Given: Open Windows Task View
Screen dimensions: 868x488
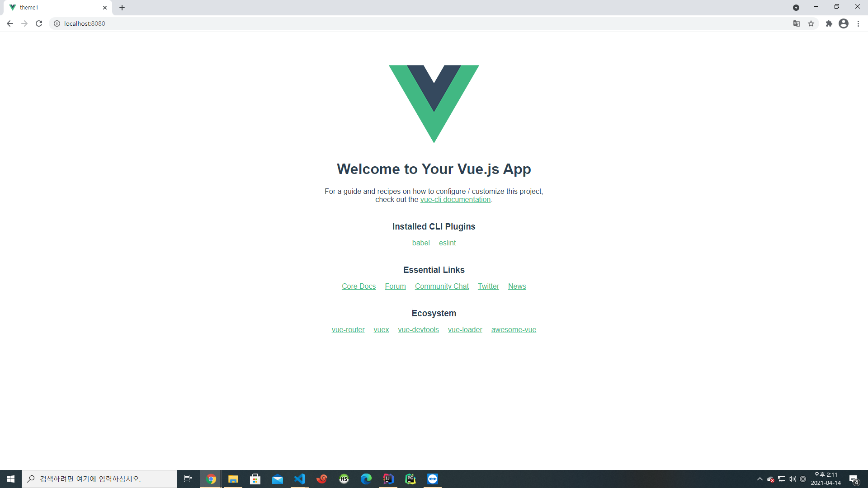Looking at the screenshot, I should [188, 479].
